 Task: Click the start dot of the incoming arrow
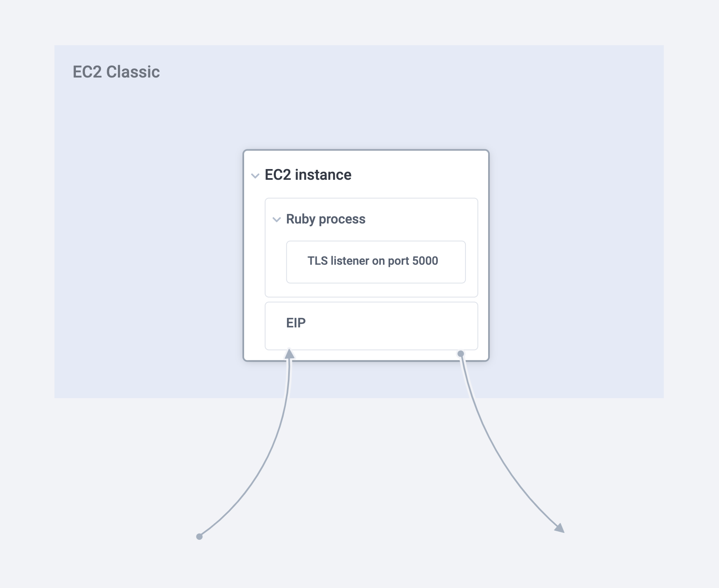[x=200, y=536]
